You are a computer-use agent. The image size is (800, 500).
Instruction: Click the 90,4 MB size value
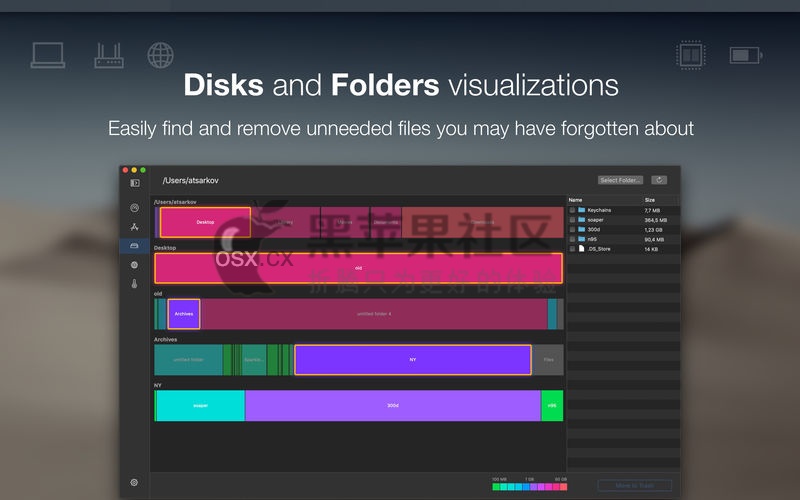(x=654, y=239)
